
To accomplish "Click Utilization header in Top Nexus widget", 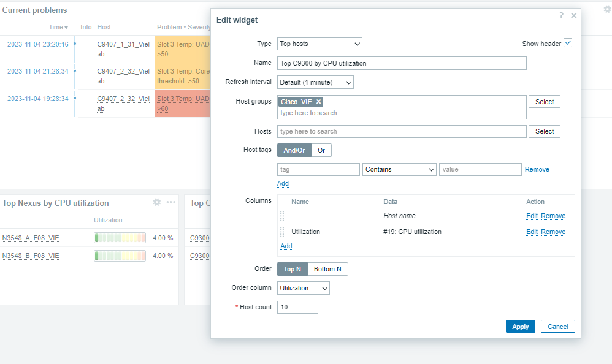I will point(108,220).
